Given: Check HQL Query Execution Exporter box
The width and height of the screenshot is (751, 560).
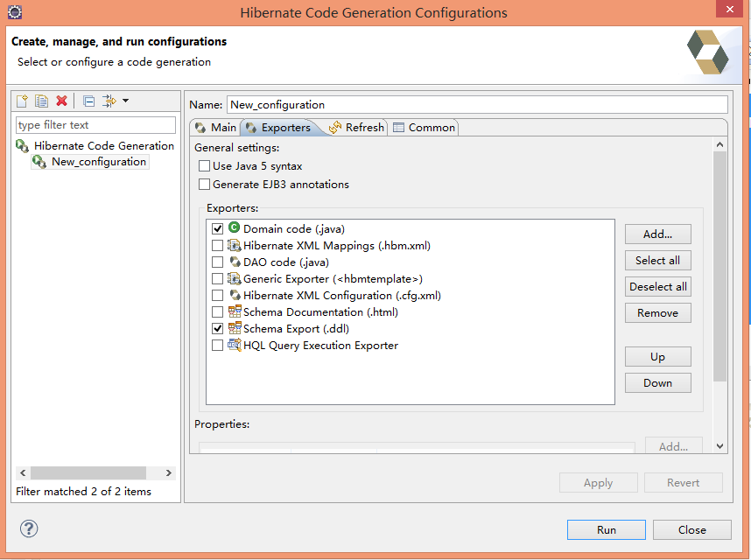Looking at the screenshot, I should click(217, 345).
